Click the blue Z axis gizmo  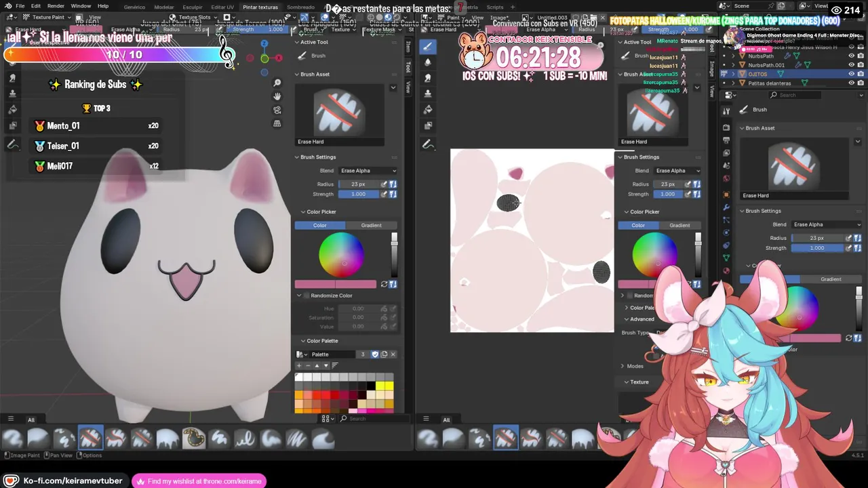tap(264, 44)
